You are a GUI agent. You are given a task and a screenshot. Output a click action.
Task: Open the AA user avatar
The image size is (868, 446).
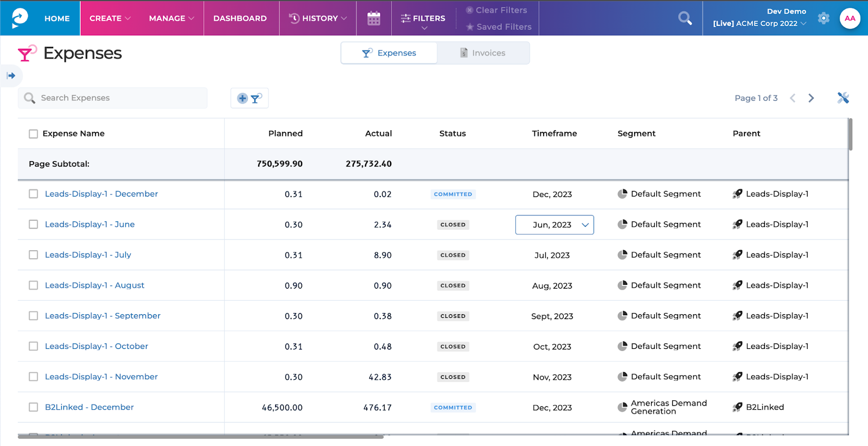pos(850,18)
